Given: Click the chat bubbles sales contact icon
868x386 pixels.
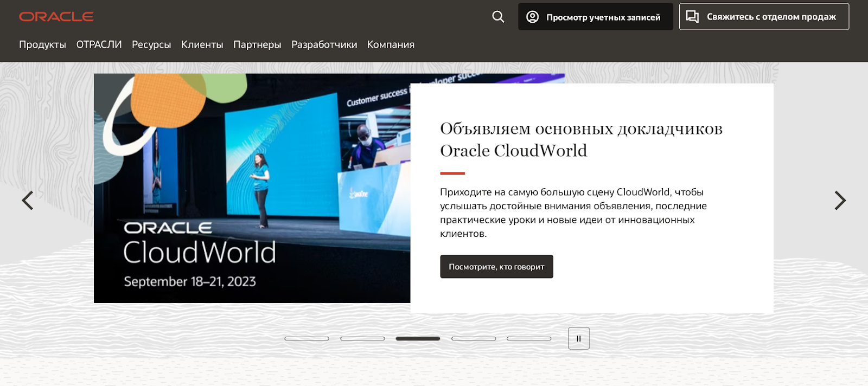Looking at the screenshot, I should pos(692,16).
